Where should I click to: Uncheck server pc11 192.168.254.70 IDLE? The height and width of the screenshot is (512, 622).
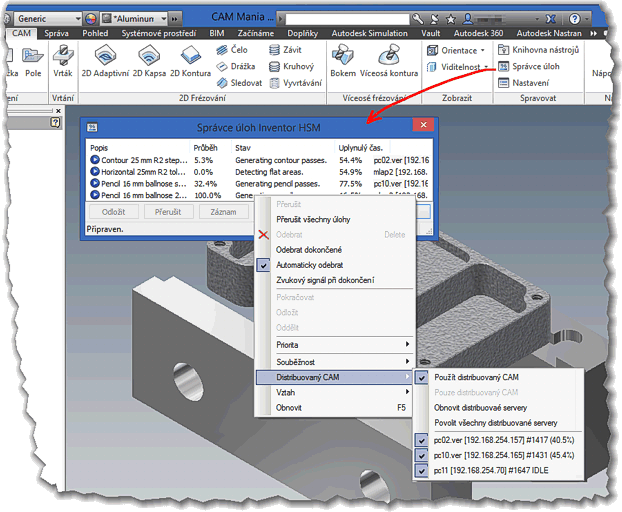click(x=491, y=470)
